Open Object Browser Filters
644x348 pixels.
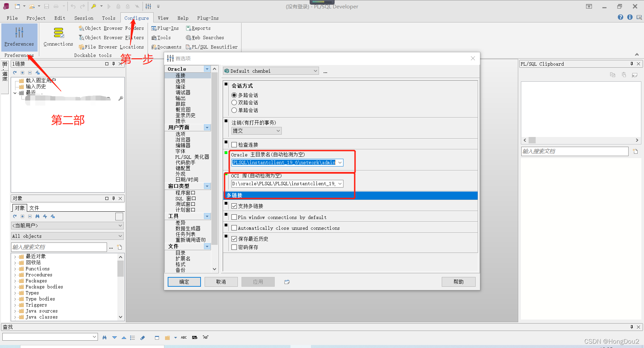tap(111, 38)
